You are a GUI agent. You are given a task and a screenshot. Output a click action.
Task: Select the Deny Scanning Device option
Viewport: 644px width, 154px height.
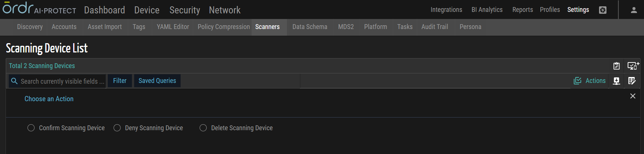pyautogui.click(x=117, y=128)
